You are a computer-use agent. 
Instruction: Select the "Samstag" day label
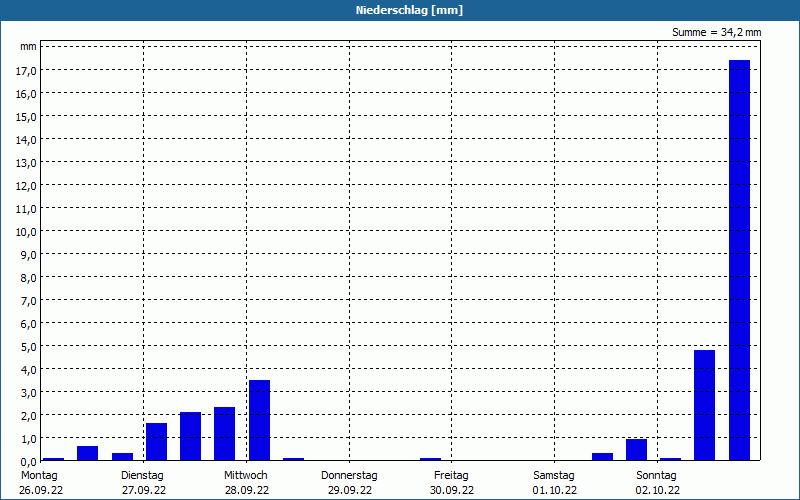[554, 476]
